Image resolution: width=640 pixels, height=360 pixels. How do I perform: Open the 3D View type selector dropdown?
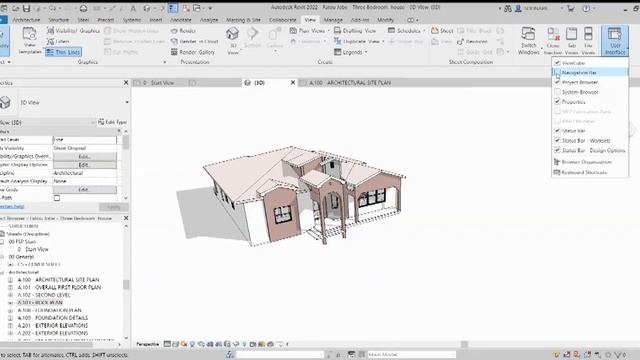click(127, 102)
